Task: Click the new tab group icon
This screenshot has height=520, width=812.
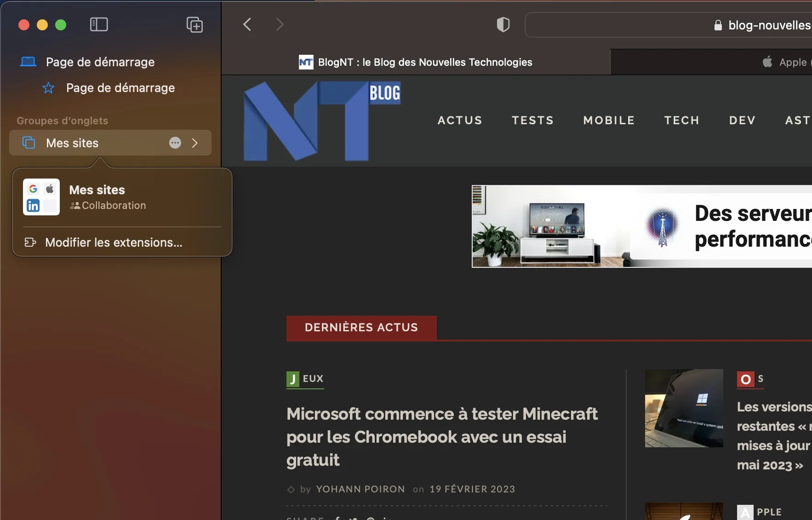Action: (194, 24)
